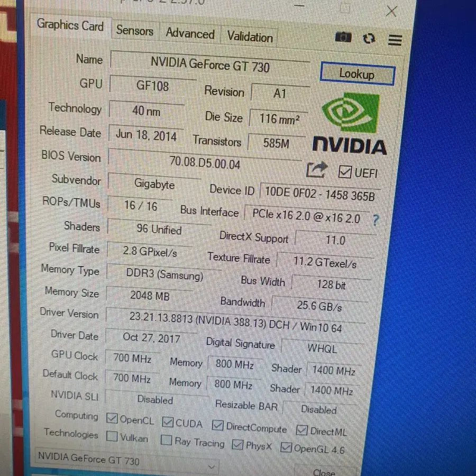Switch to the Sensors tab
The width and height of the screenshot is (476, 476).
[135, 30]
